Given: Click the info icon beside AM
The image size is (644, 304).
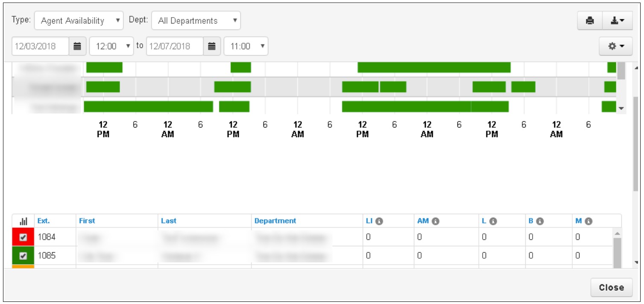Looking at the screenshot, I should [435, 221].
